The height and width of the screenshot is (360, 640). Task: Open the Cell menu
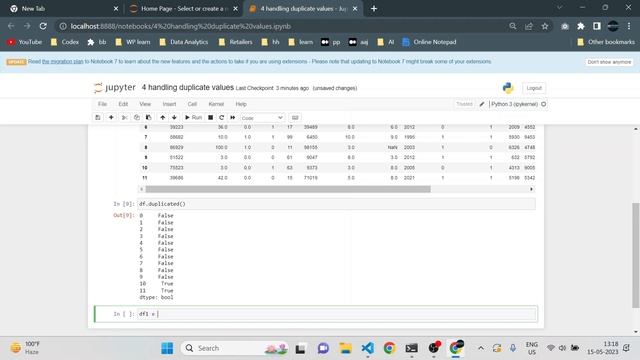(x=192, y=104)
